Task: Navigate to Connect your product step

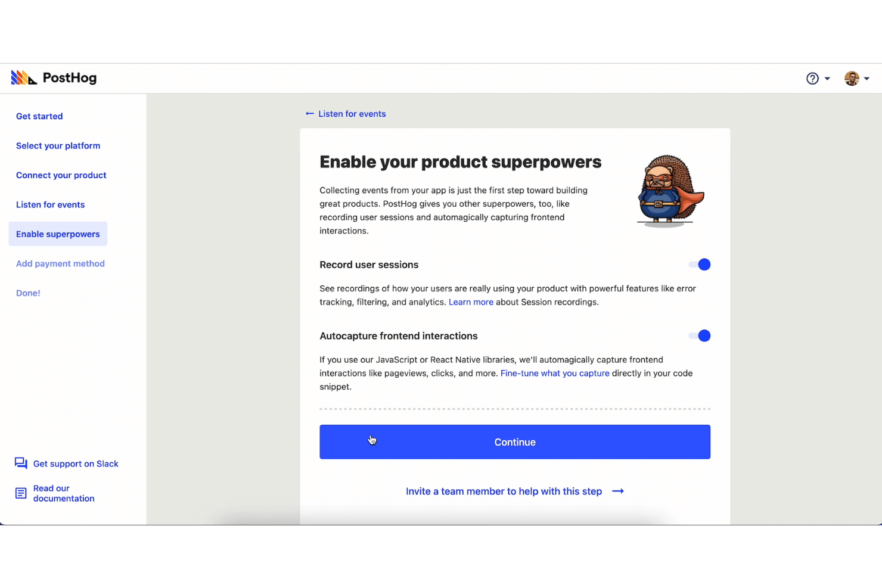Action: pyautogui.click(x=61, y=175)
